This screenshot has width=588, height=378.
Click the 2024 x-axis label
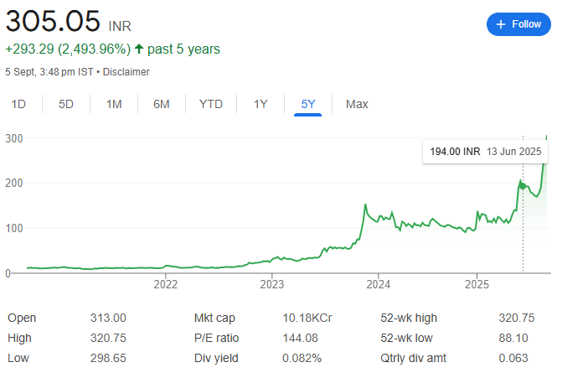pyautogui.click(x=379, y=284)
